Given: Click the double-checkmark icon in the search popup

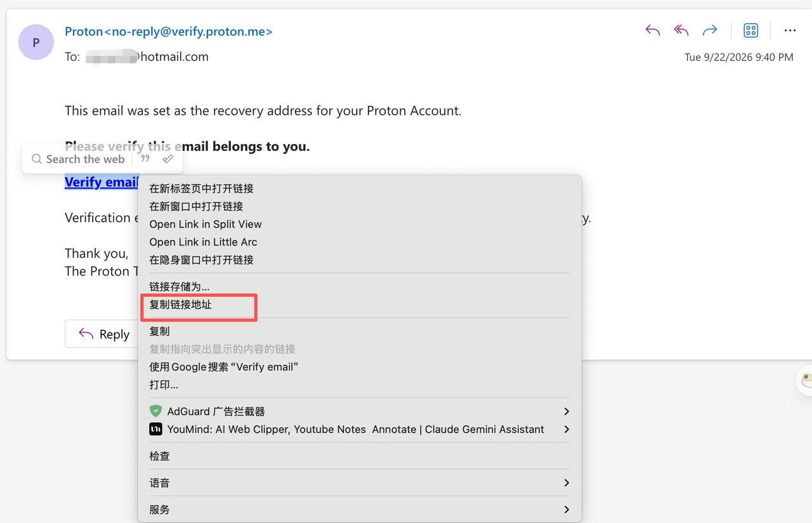Looking at the screenshot, I should tap(168, 159).
